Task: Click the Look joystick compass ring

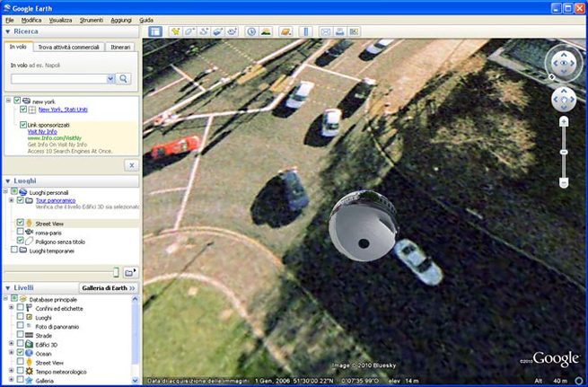Action: tap(564, 64)
